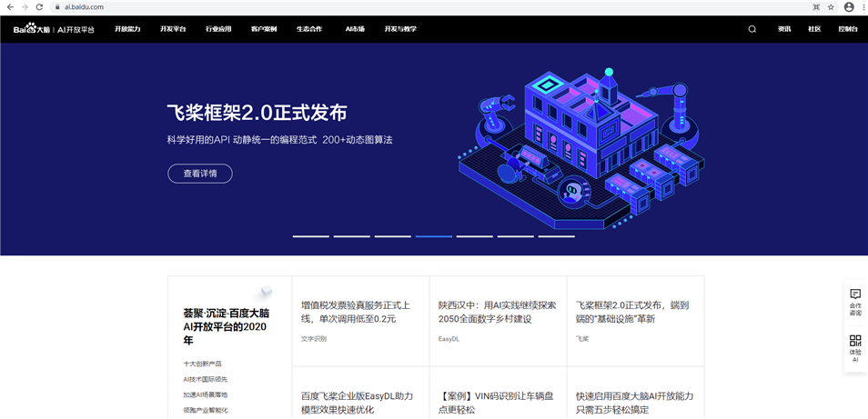
Task: Click the translate page icon
Action: point(816,7)
